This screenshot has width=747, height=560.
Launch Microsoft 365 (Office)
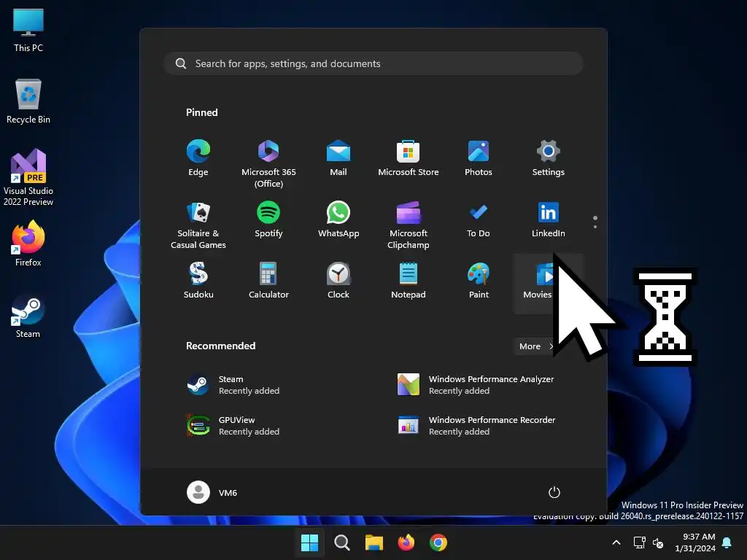(268, 163)
